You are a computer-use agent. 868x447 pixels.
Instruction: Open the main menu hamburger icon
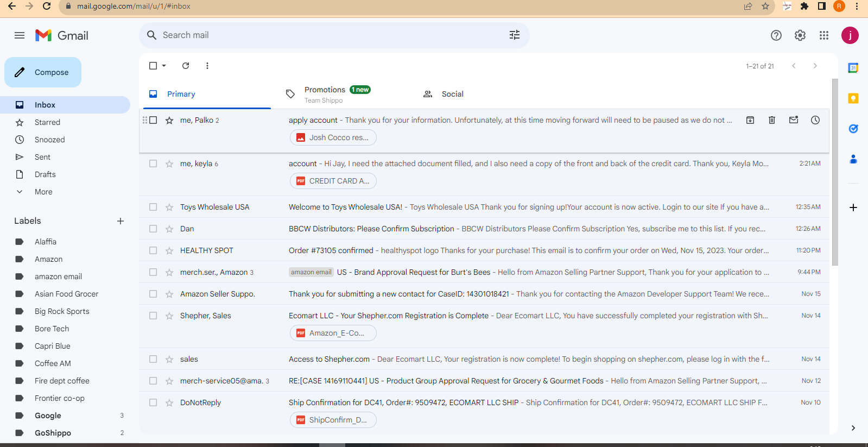20,35
